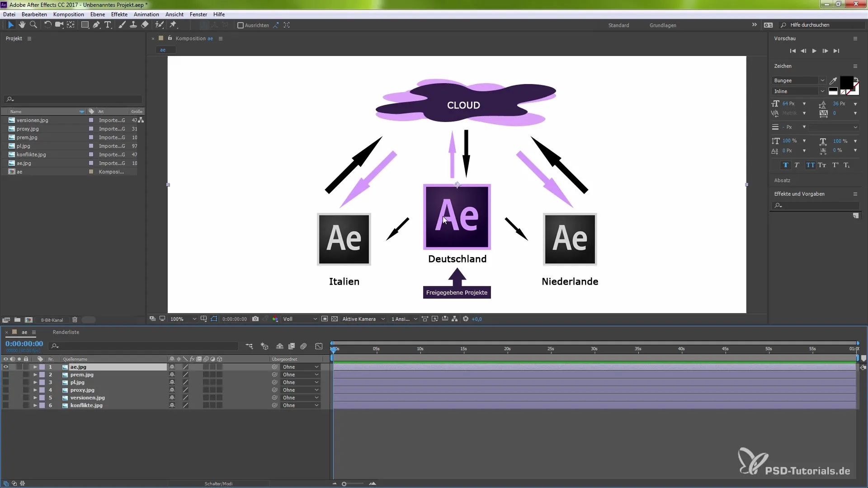Jump to last frame in Vorschau
The image size is (868, 488).
pos(836,51)
